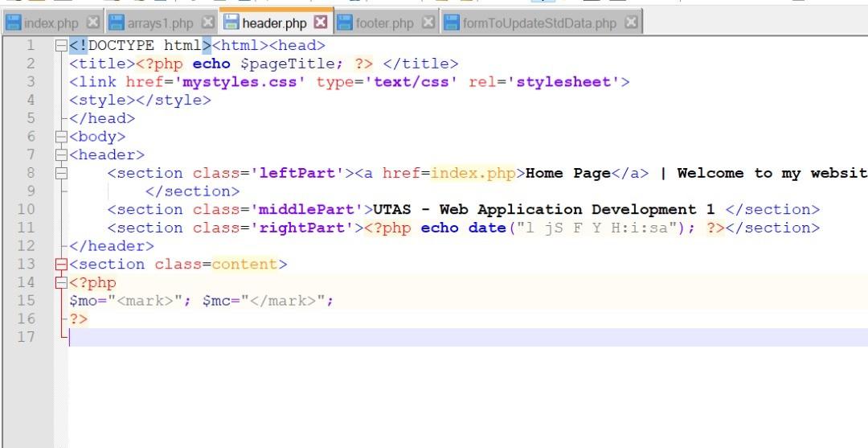Click line number 10 in the margin
The image size is (868, 448).
(x=27, y=209)
